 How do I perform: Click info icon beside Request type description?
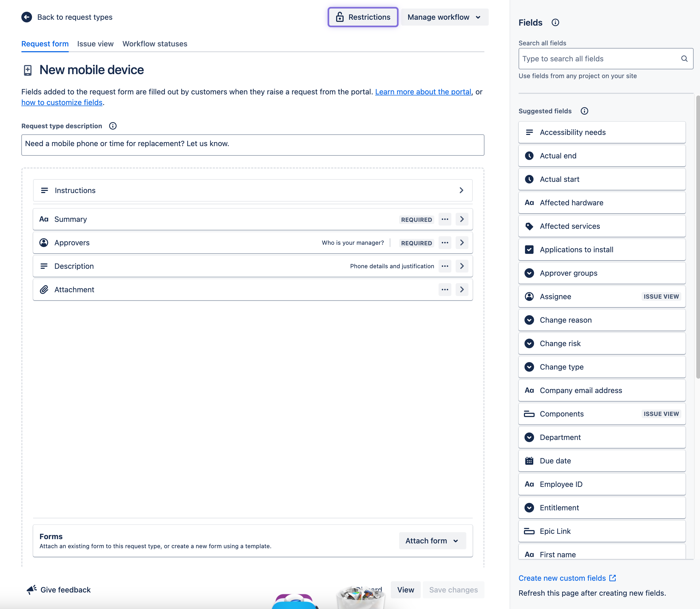click(x=113, y=126)
